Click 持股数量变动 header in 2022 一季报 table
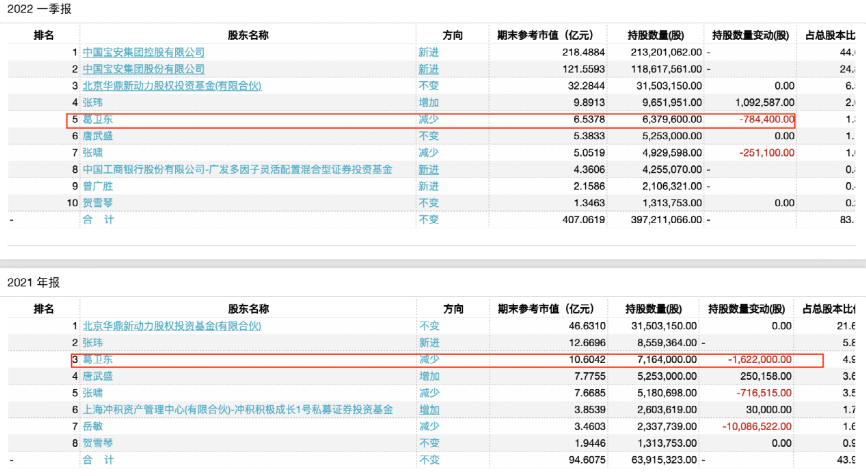The width and height of the screenshot is (866, 476). [x=749, y=35]
